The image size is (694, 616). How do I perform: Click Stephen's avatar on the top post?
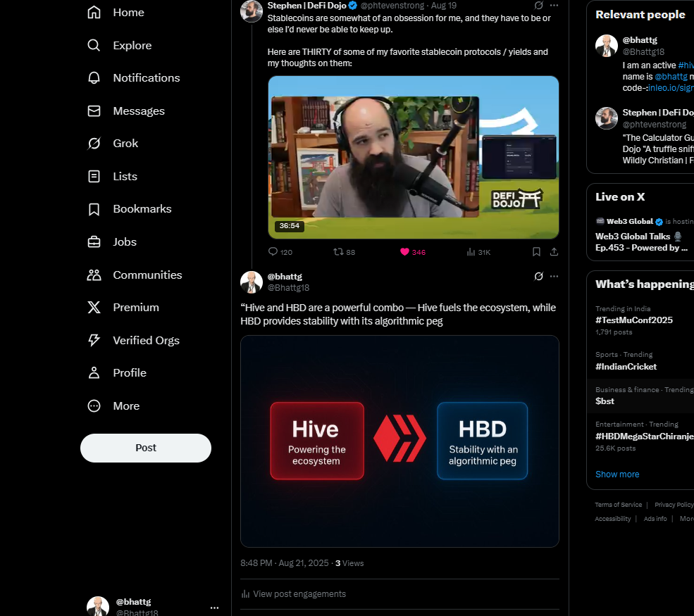tap(252, 11)
